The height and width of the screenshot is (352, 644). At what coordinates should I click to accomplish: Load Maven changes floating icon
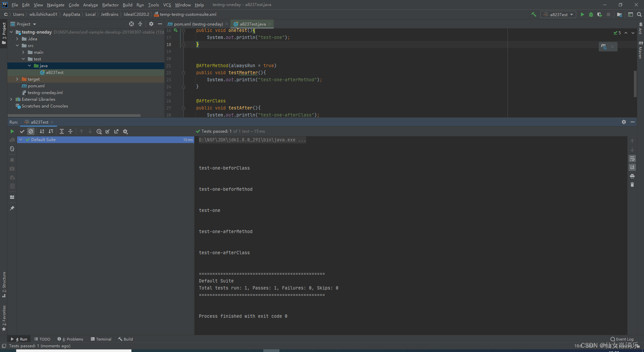[604, 46]
